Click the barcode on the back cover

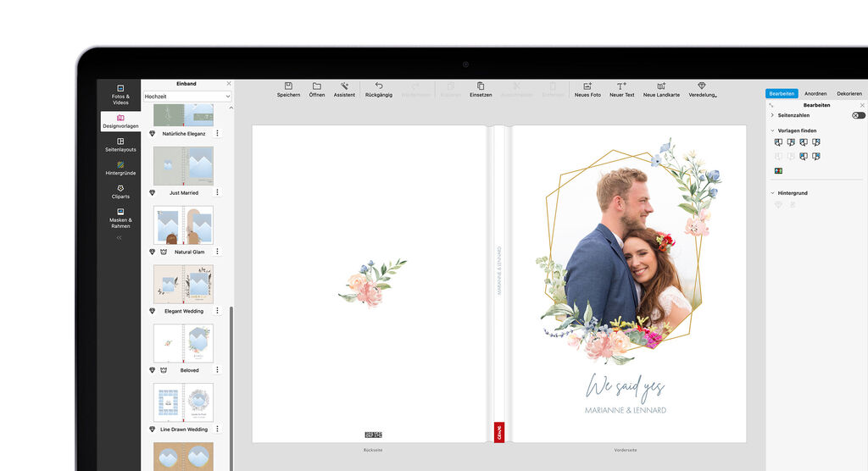373,435
